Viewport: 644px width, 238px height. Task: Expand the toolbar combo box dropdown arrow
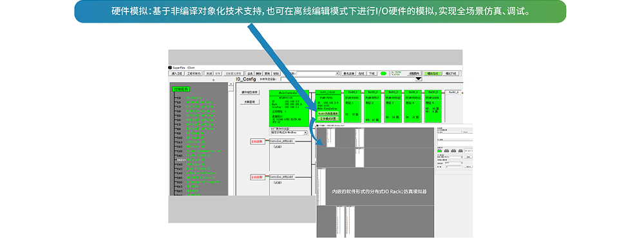[x=337, y=73]
